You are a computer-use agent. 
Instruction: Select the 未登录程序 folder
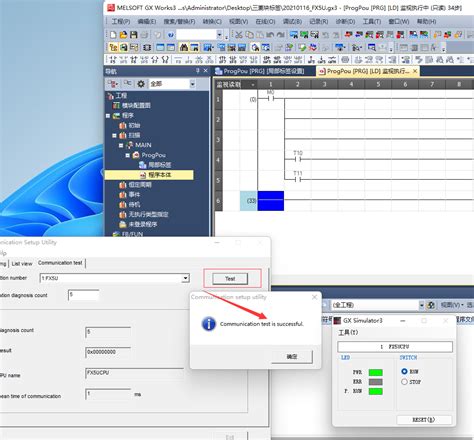[x=138, y=224]
